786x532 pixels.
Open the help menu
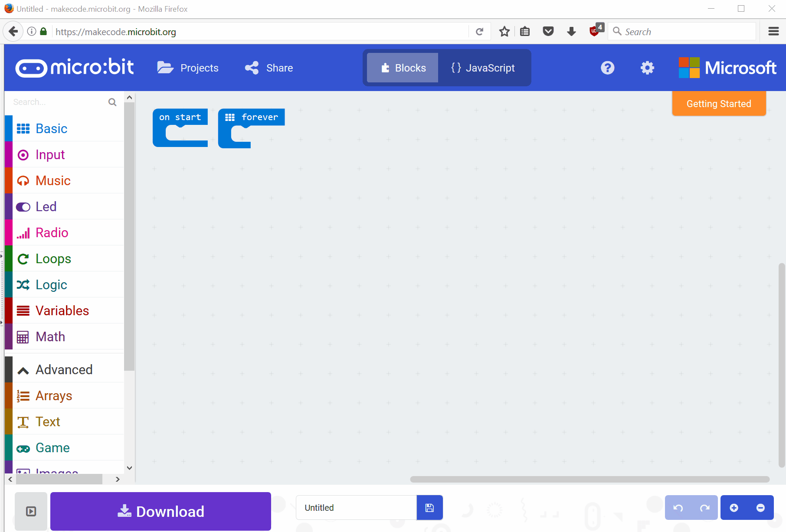pyautogui.click(x=607, y=68)
